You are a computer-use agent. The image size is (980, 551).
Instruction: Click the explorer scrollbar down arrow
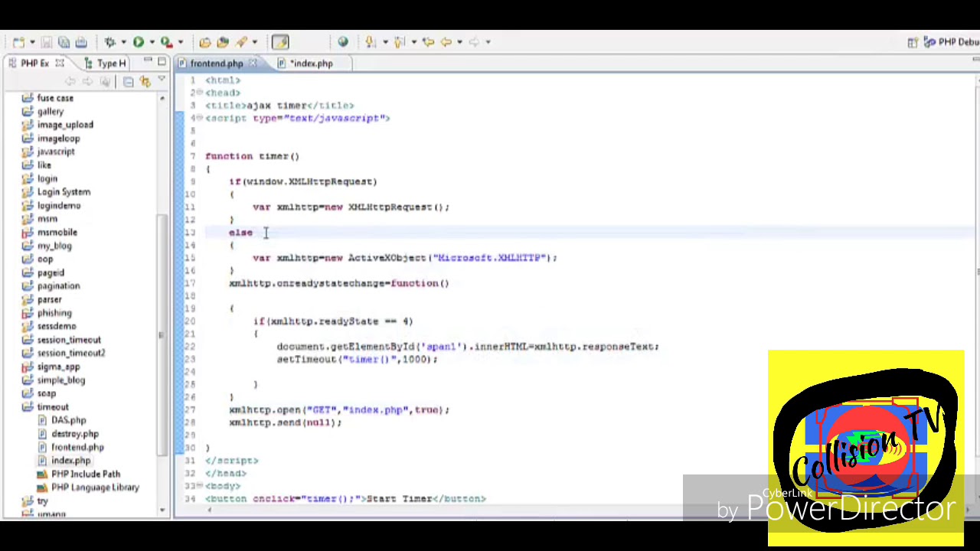[x=162, y=510]
